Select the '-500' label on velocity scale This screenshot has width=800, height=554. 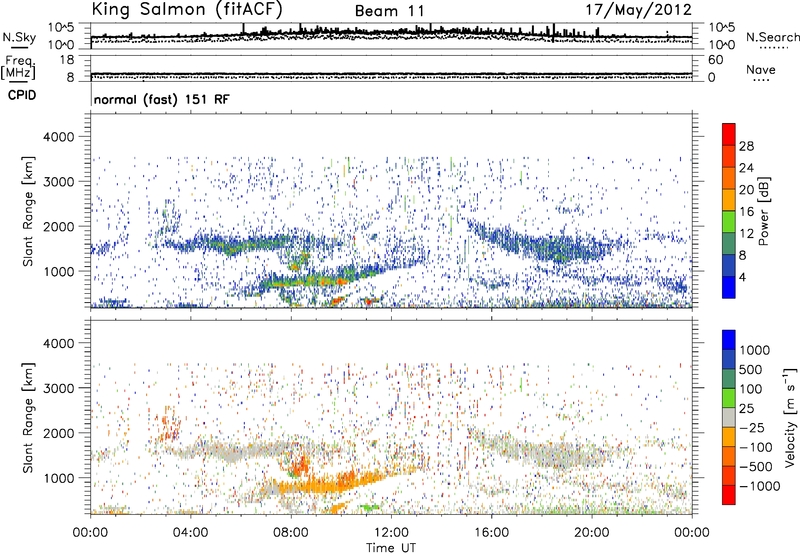(755, 467)
